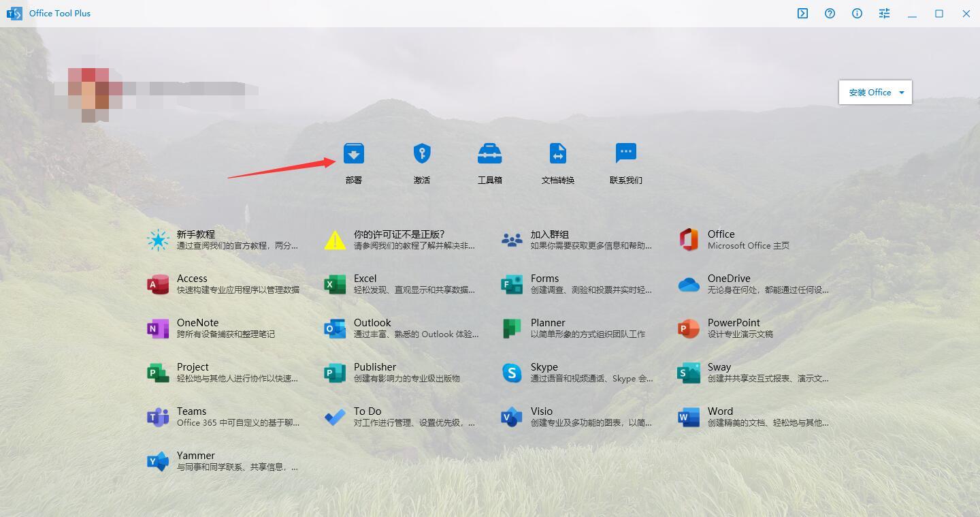The image size is (980, 517).
Task: Click the Outlook description text
Action: pos(416,334)
